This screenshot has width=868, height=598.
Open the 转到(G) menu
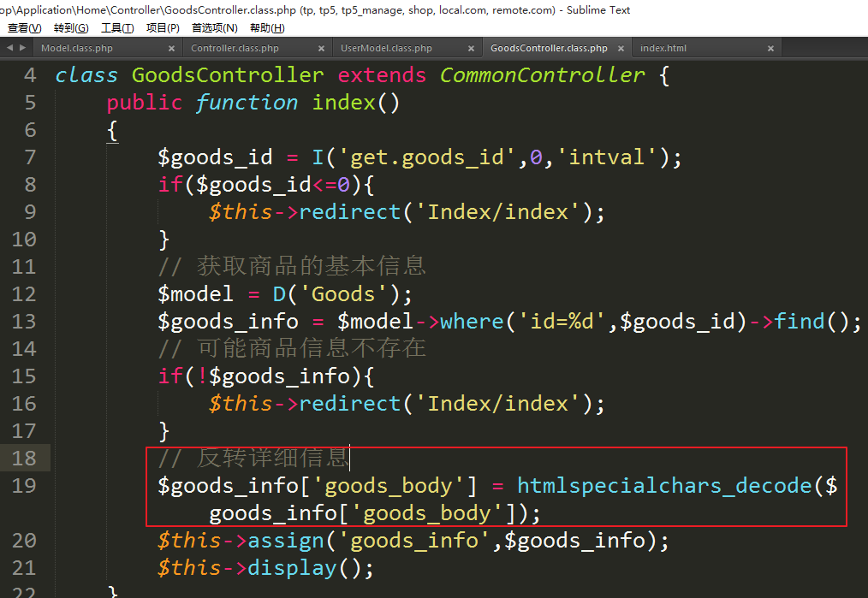click(x=71, y=28)
